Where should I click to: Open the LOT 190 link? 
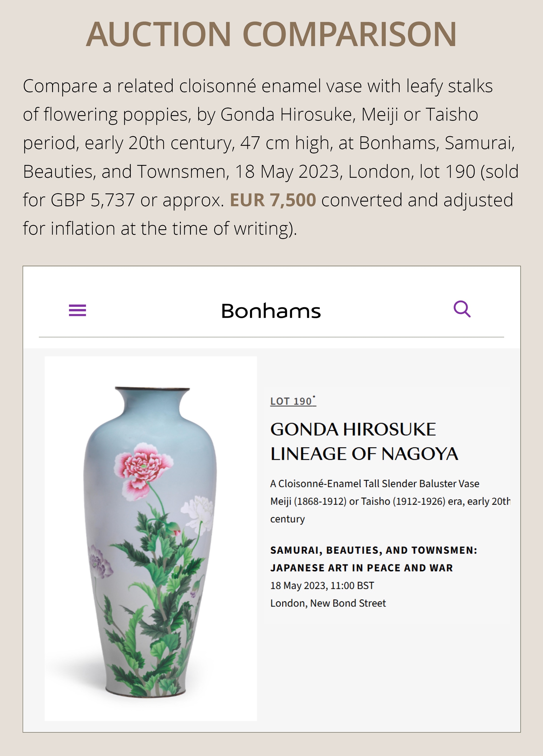coord(291,401)
